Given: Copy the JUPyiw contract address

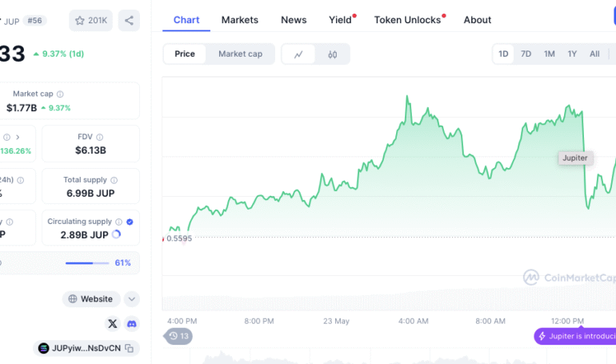Looking at the screenshot, I should (129, 349).
